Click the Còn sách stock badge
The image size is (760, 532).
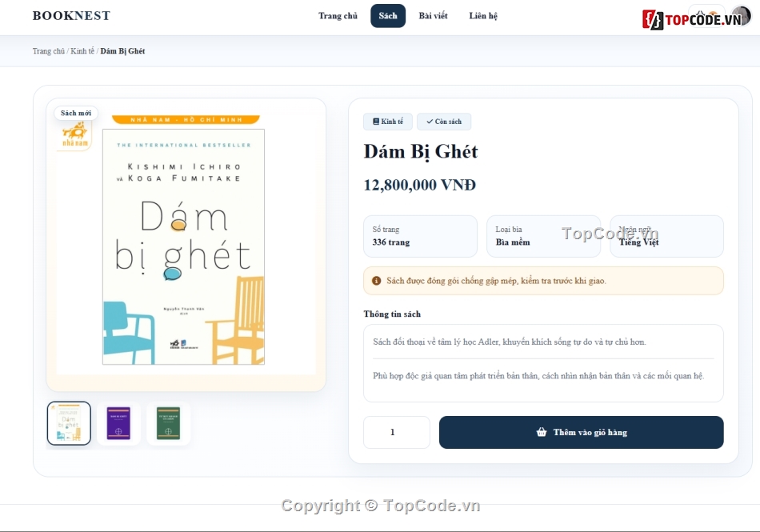coord(444,122)
